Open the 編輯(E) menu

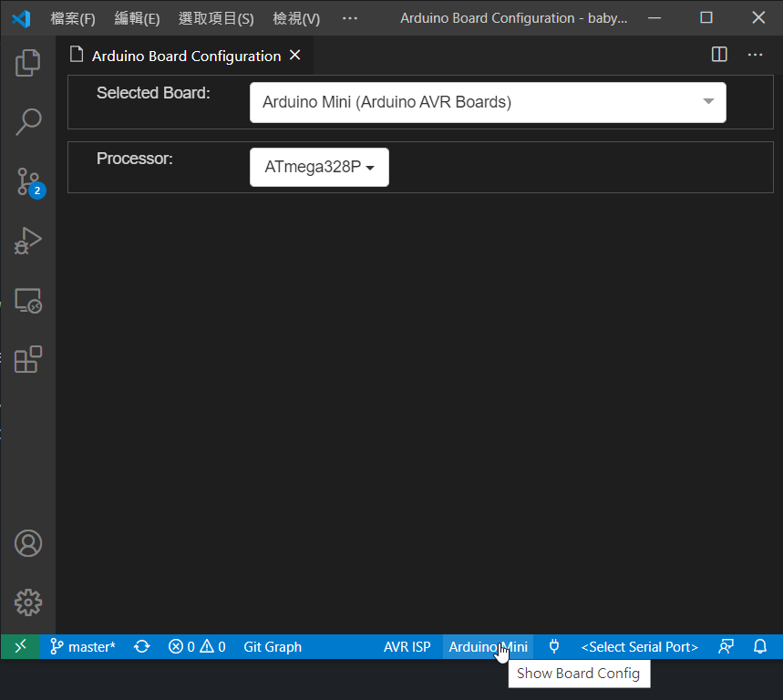(137, 18)
